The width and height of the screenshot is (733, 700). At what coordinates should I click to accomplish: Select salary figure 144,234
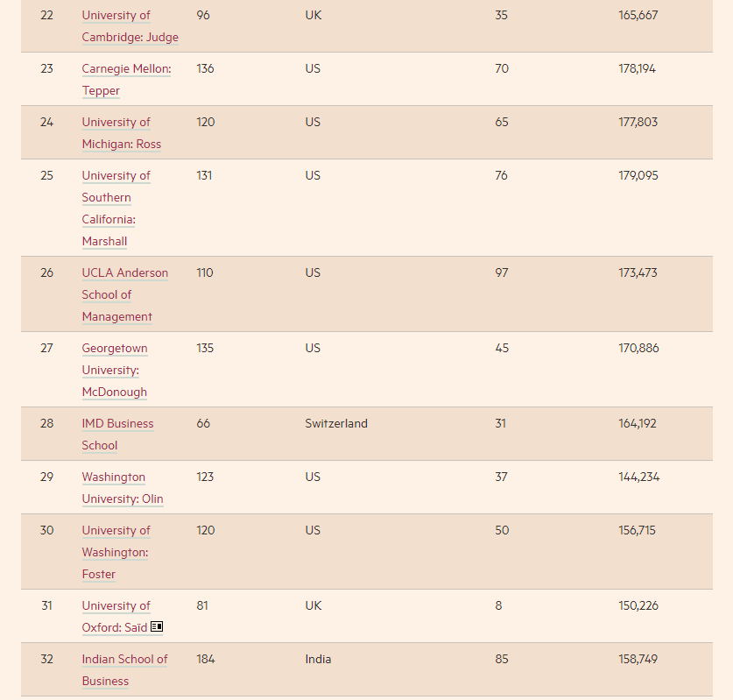click(638, 477)
